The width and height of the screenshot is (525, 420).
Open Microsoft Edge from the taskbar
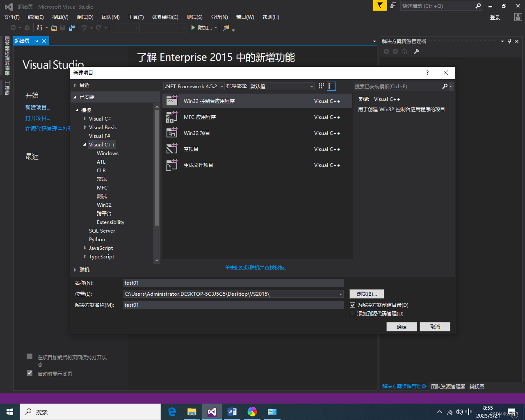point(172,411)
